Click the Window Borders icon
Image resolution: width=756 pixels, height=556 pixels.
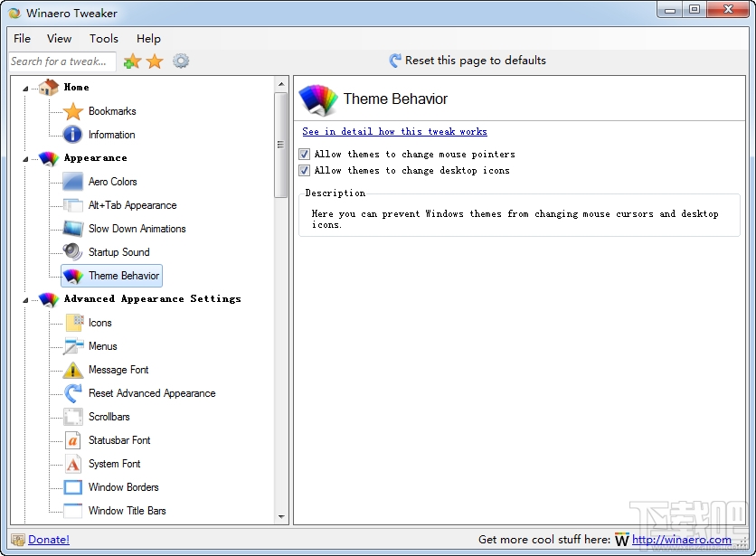tap(73, 487)
